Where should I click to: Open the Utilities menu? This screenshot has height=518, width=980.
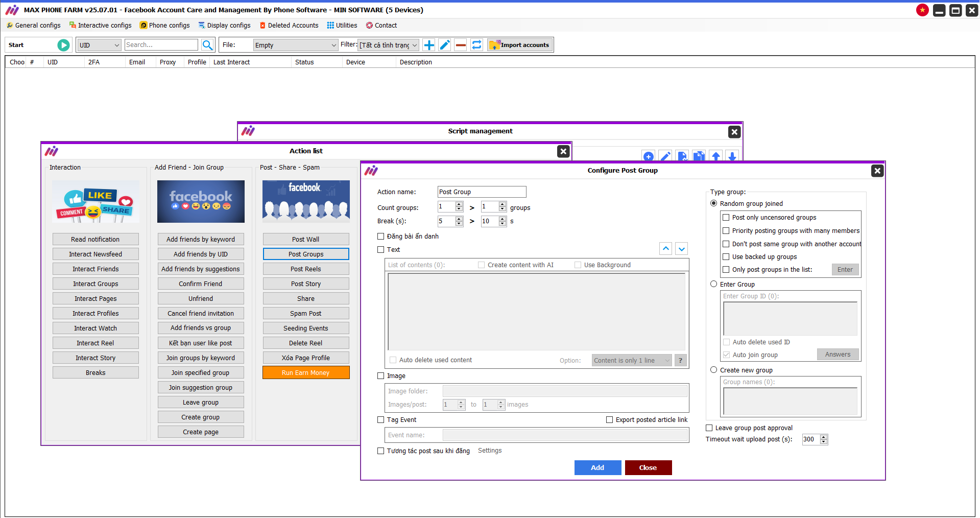[342, 25]
